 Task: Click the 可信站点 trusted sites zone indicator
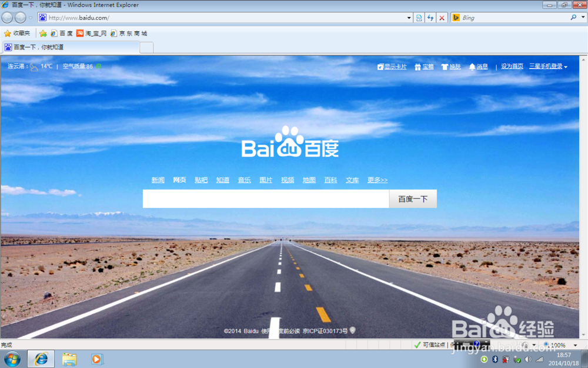pyautogui.click(x=430, y=344)
